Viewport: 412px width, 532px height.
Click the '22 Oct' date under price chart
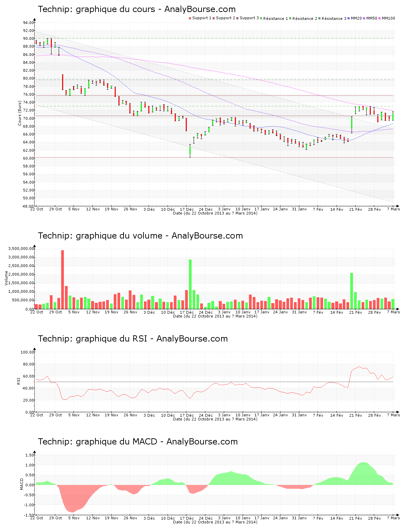click(x=37, y=209)
